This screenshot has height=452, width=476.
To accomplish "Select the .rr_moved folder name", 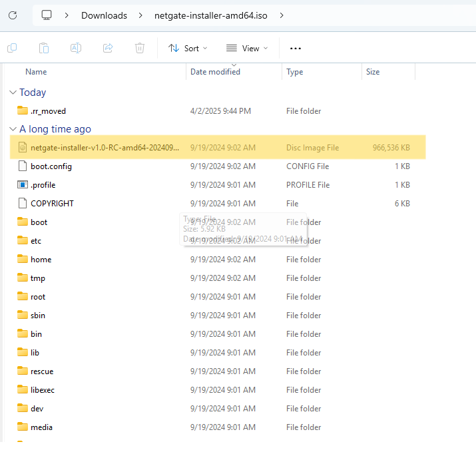I will click(x=48, y=111).
